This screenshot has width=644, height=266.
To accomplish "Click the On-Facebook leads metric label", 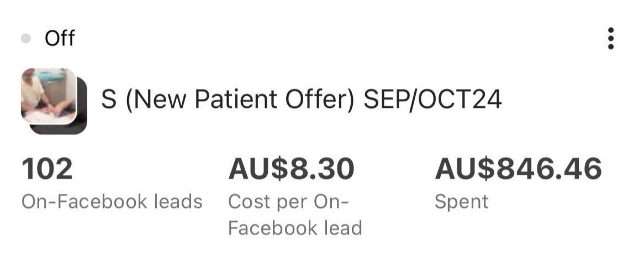I will click(112, 201).
